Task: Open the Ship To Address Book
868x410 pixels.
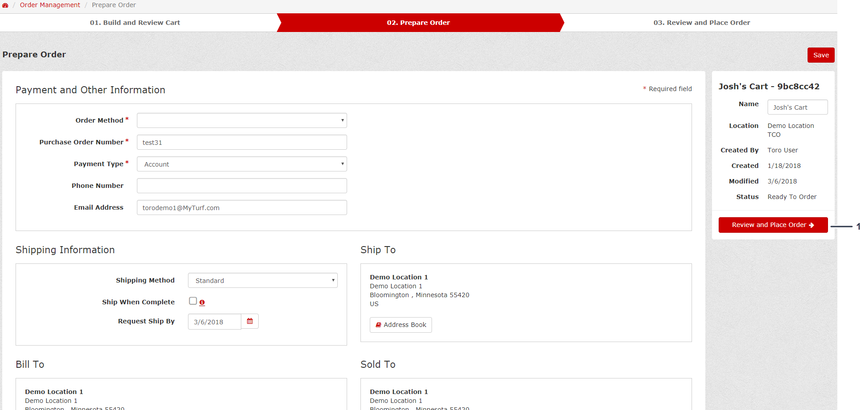Action: tap(400, 325)
